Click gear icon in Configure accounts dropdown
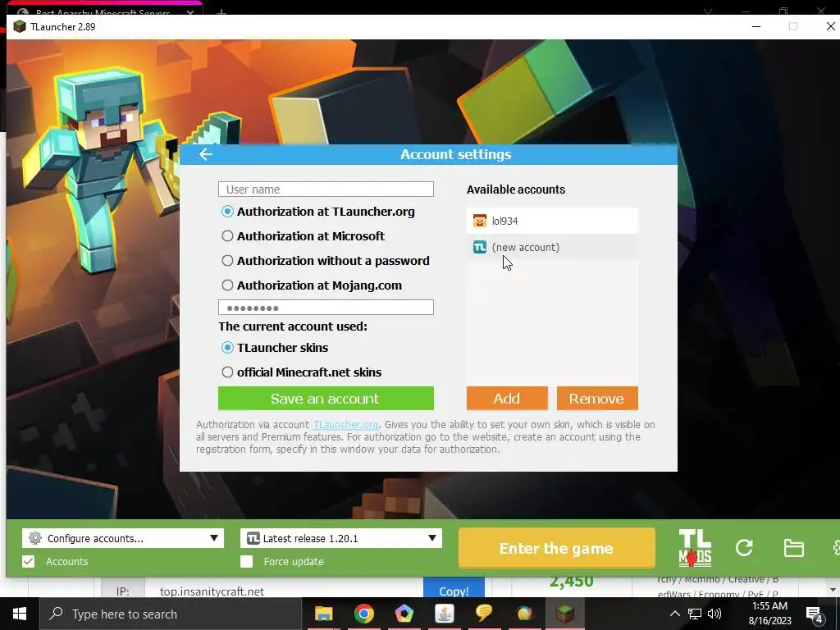840x630 pixels. point(35,538)
